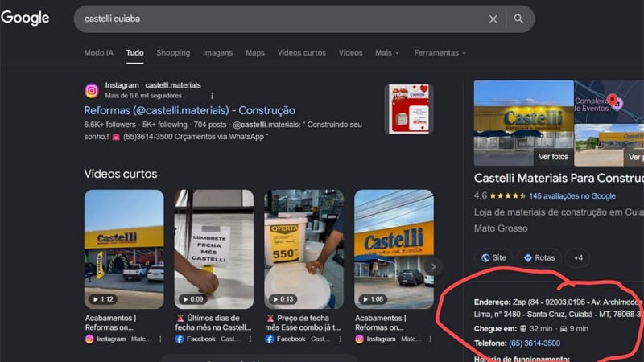Viewport: 644px width, 362px height.
Task: Open the Vídeos tab
Action: [x=350, y=52]
